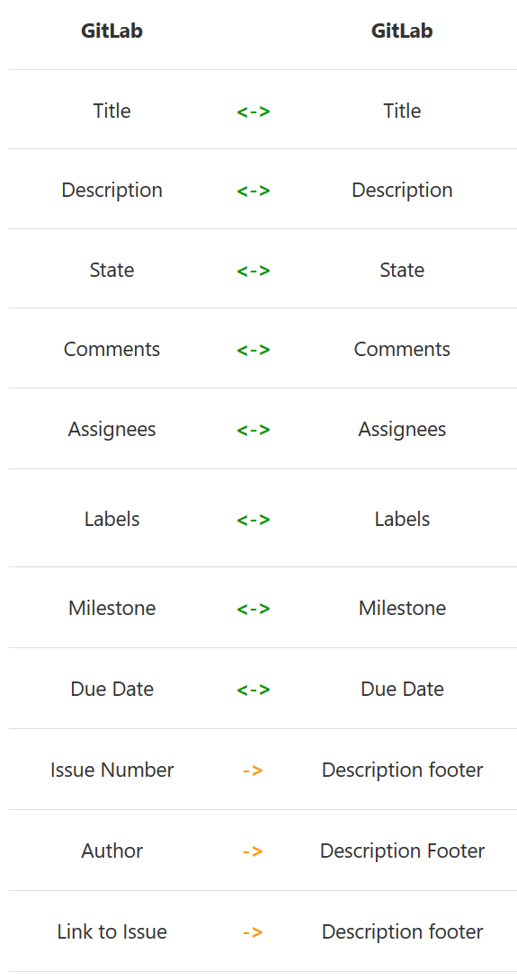Click the green arrow in Due Date row
Image resolution: width=517 pixels, height=980 pixels.
pos(254,690)
